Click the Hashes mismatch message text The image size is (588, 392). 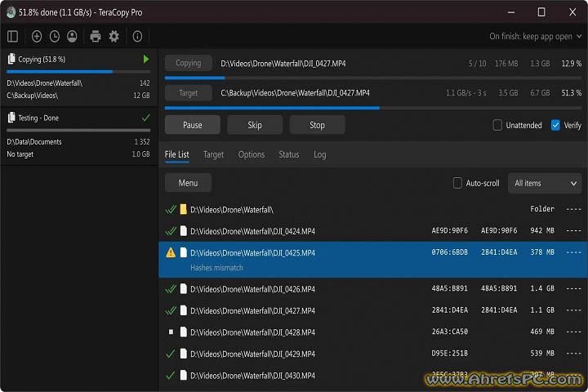[216, 268]
